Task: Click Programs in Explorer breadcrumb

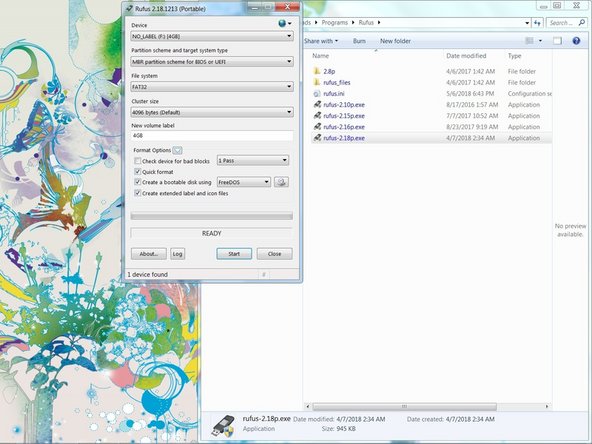Action: click(335, 23)
